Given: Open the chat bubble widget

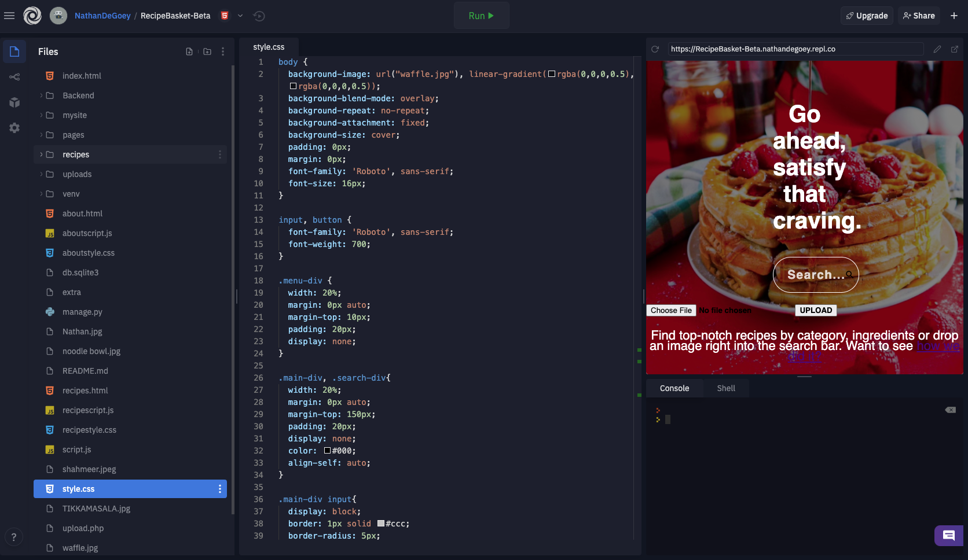Looking at the screenshot, I should 949,536.
